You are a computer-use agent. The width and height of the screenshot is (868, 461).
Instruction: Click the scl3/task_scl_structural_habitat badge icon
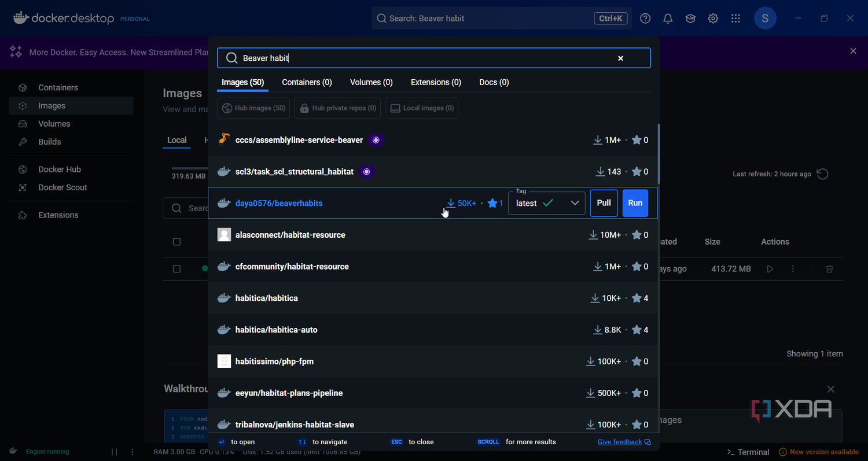(366, 171)
